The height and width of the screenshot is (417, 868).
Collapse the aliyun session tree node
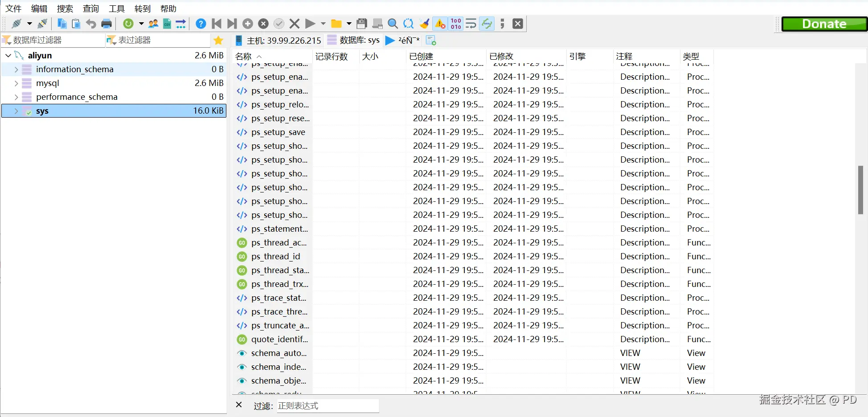pyautogui.click(x=8, y=56)
